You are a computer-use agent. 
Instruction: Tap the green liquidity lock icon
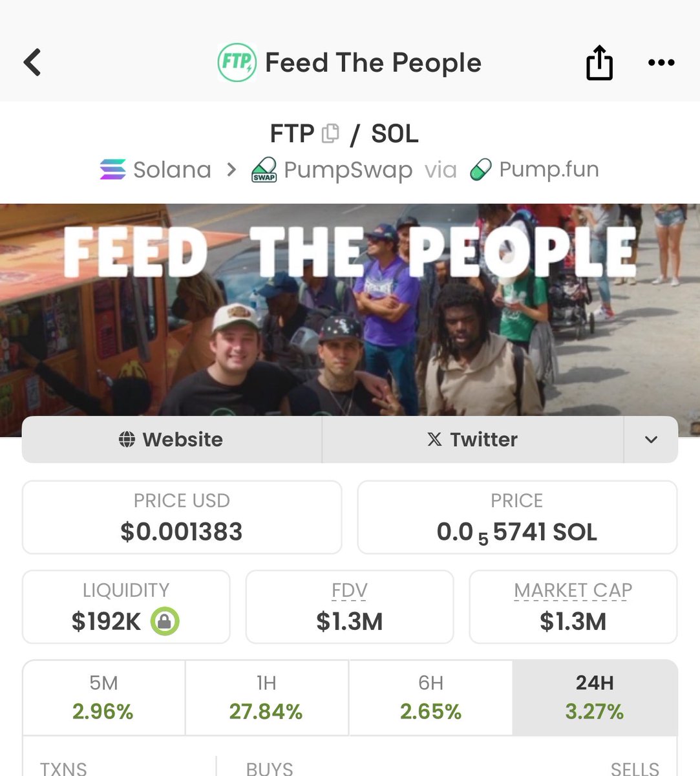[165, 621]
